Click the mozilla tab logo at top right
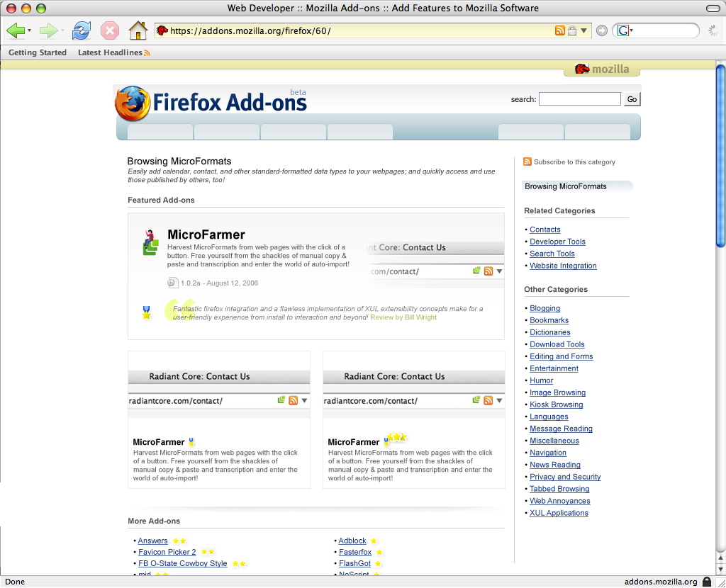This screenshot has height=588, width=726. point(602,69)
